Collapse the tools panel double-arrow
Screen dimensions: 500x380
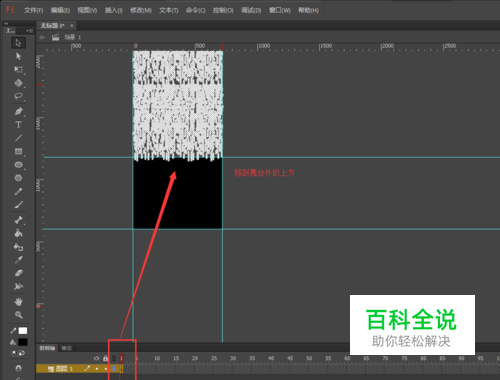coord(6,24)
